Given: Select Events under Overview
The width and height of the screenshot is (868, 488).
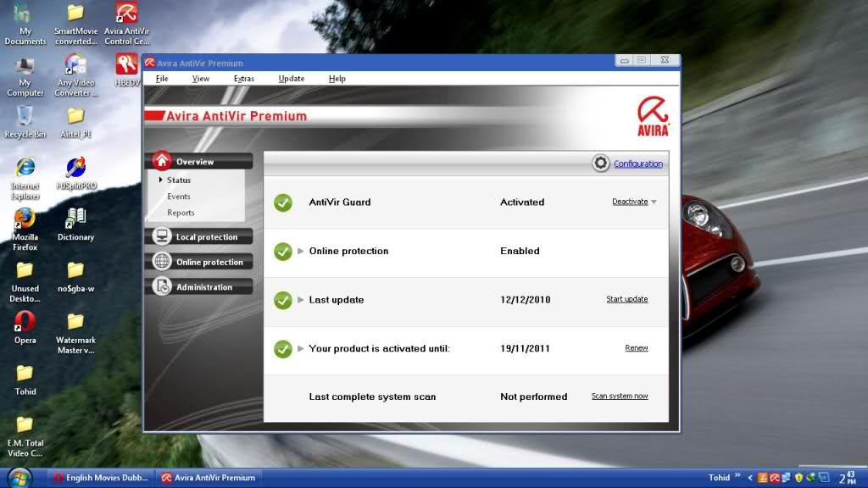Looking at the screenshot, I should click(178, 197).
